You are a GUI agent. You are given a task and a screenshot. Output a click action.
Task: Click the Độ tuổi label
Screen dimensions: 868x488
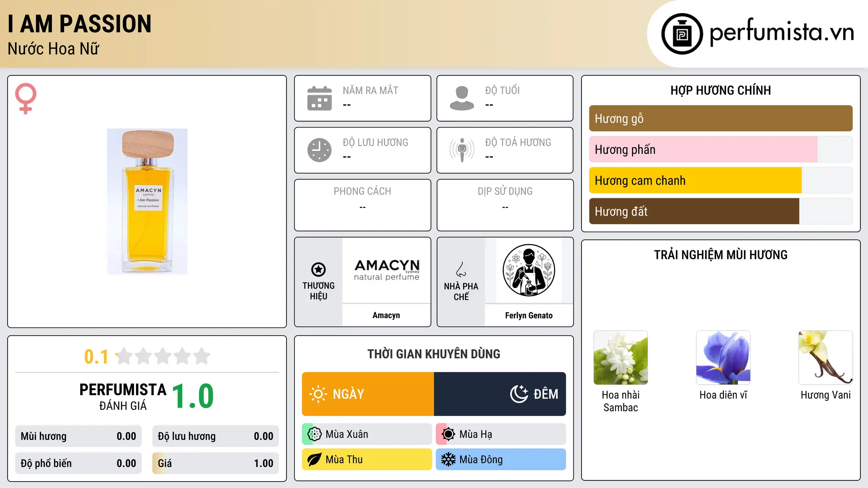pyautogui.click(x=502, y=90)
